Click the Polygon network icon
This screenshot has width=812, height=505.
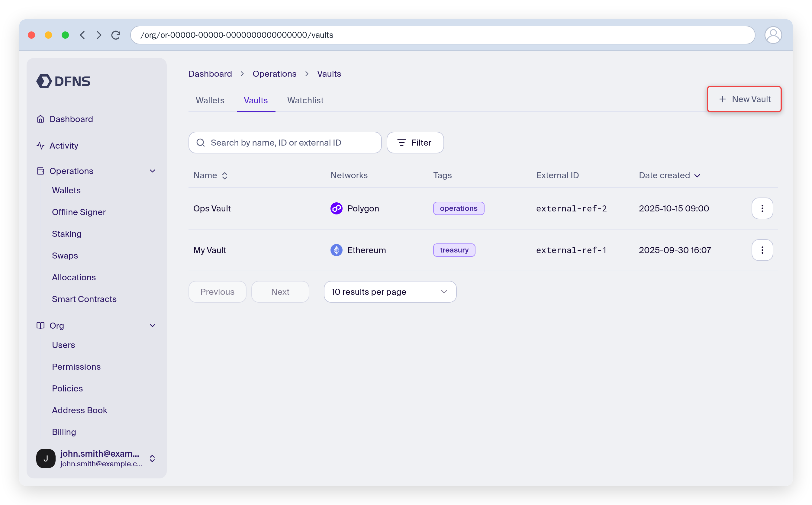click(336, 208)
